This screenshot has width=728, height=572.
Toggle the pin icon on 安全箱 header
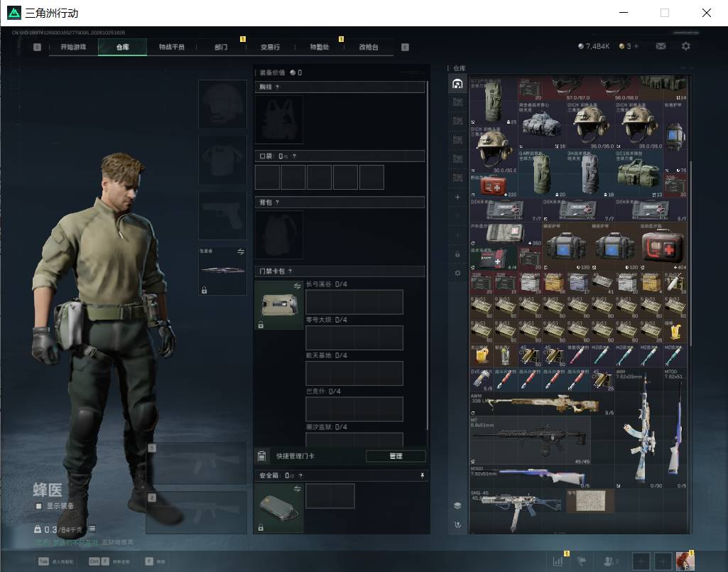(422, 475)
